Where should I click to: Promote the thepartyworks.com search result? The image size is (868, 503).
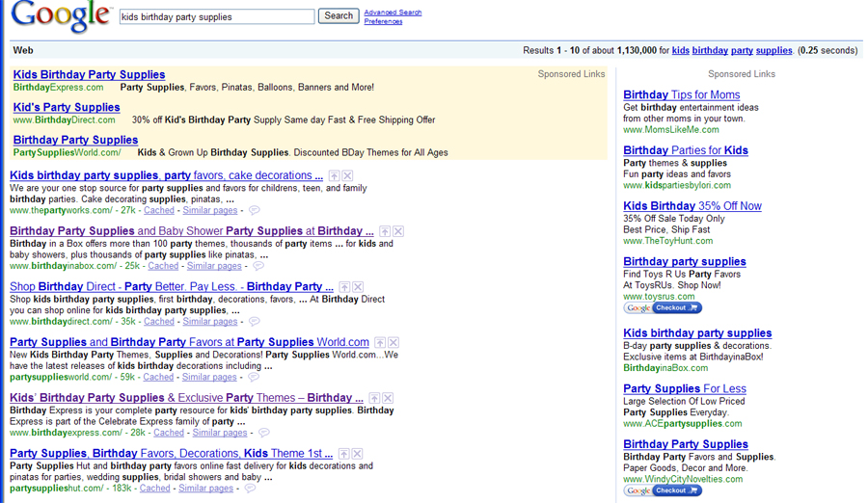(334, 176)
